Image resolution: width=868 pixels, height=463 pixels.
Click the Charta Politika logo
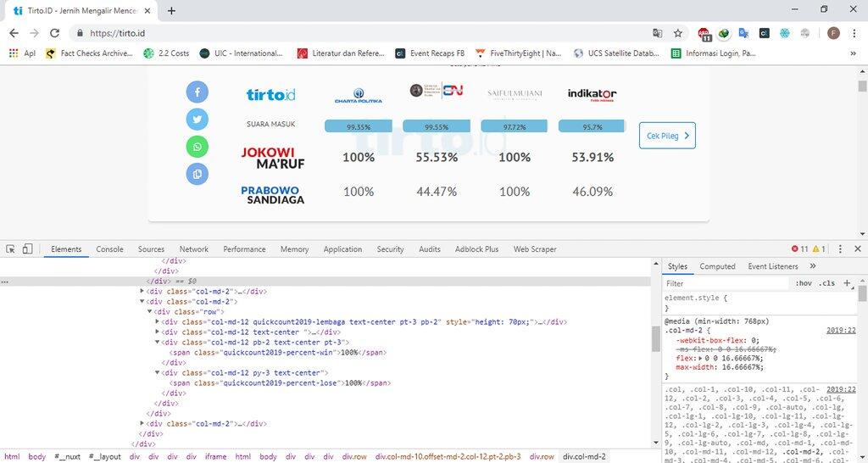359,95
